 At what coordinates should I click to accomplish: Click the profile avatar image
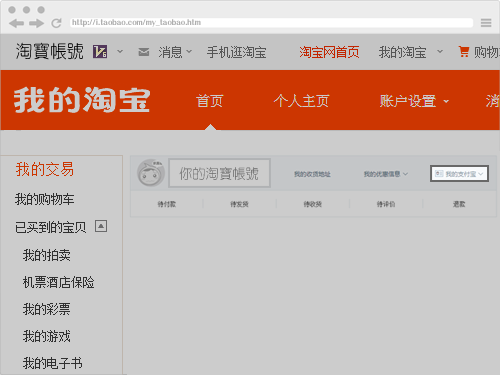151,173
